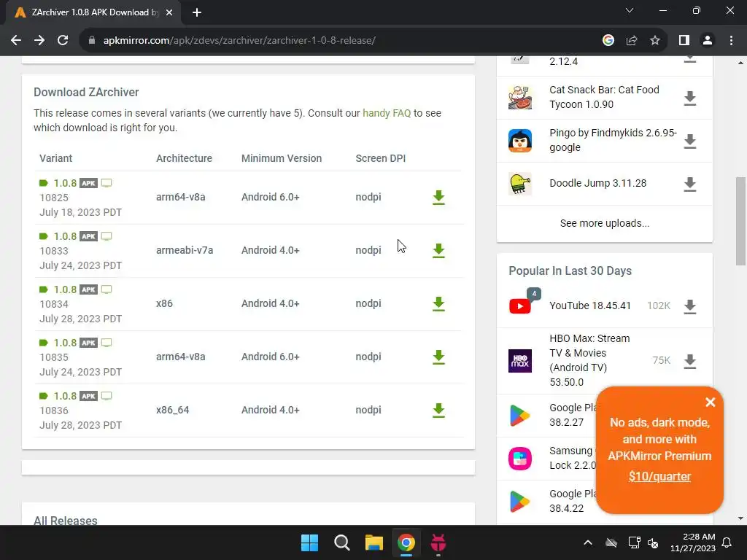
Task: Bookmark this page with the star
Action: pos(655,41)
